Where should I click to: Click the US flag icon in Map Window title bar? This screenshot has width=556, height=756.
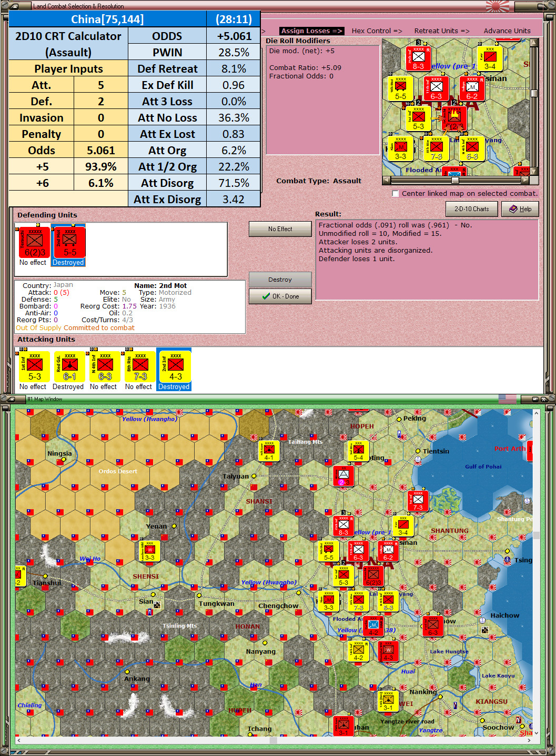point(507,399)
